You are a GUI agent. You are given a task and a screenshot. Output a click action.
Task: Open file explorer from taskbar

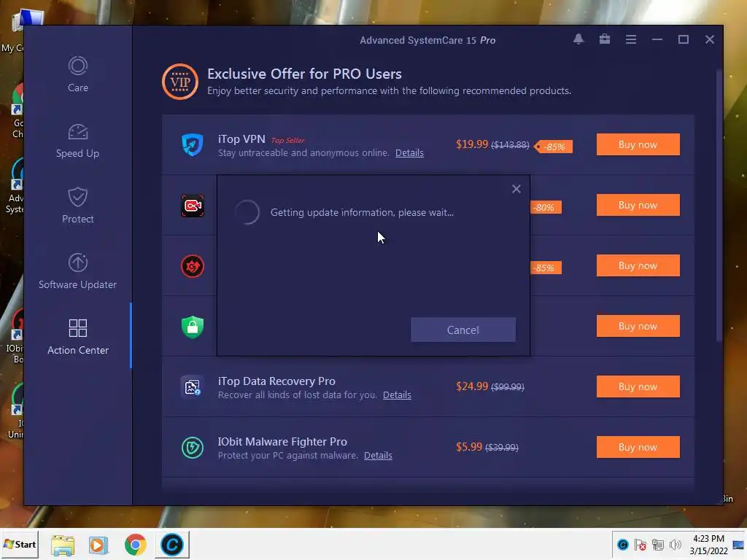(63, 545)
